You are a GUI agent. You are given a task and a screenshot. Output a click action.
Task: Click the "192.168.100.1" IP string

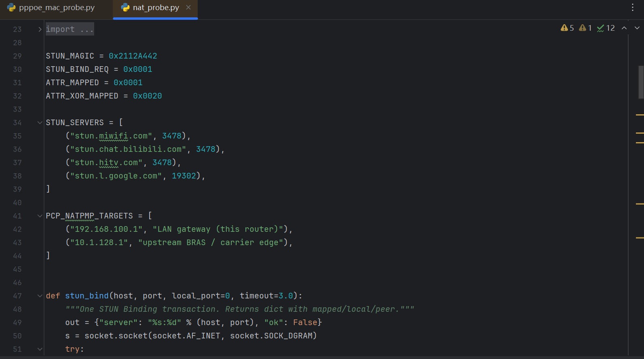(106, 229)
